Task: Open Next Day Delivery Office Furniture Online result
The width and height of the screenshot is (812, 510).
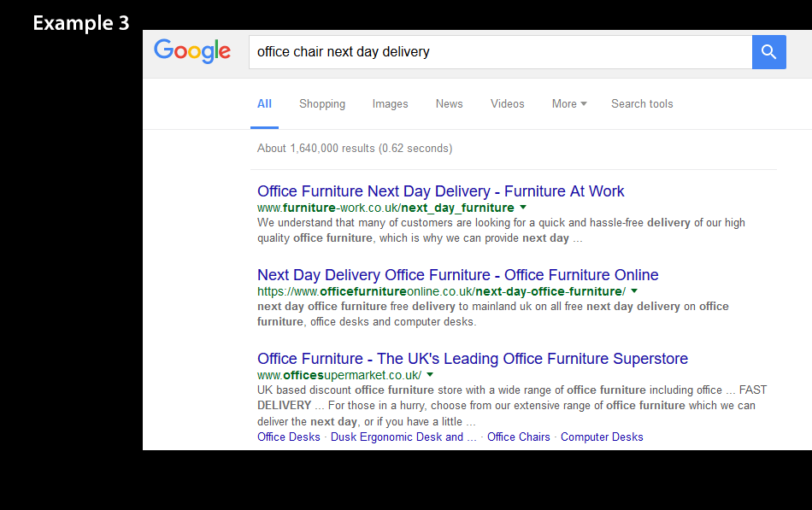Action: coord(458,274)
